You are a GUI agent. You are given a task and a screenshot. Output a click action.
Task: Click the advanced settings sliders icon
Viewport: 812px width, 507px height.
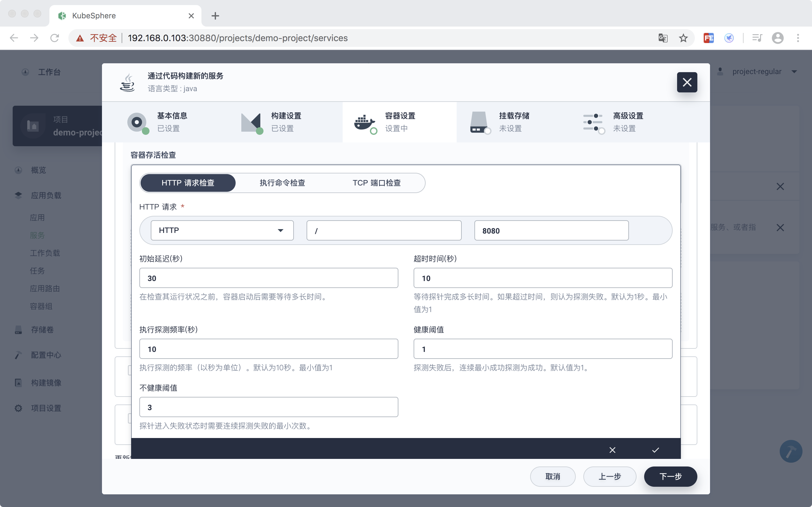point(593,122)
